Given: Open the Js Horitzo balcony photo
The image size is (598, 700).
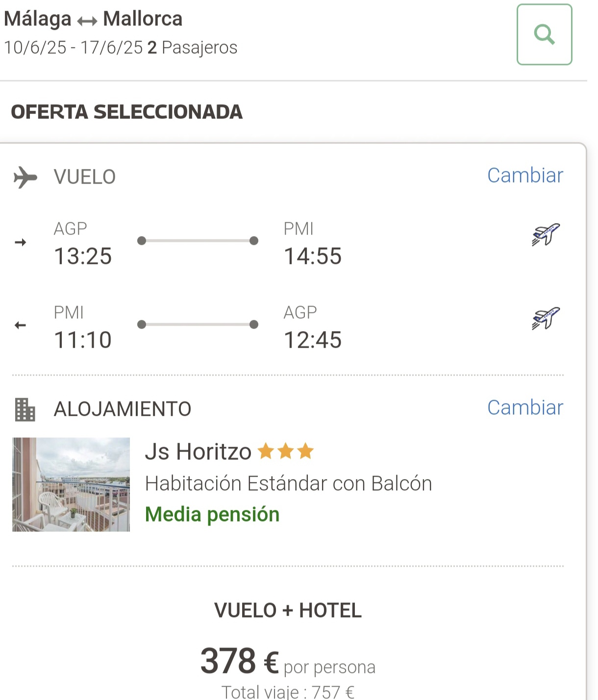Looking at the screenshot, I should point(71,484).
